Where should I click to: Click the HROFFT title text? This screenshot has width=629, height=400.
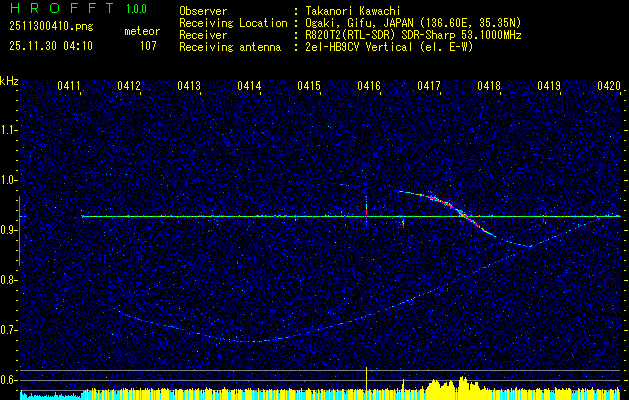58,9
